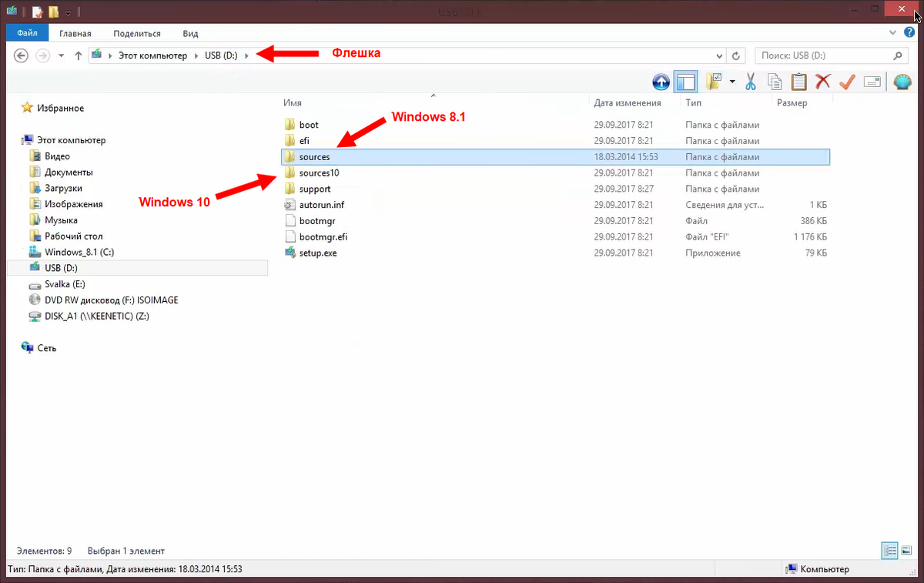Select USB (D:) drive in sidebar

click(61, 268)
